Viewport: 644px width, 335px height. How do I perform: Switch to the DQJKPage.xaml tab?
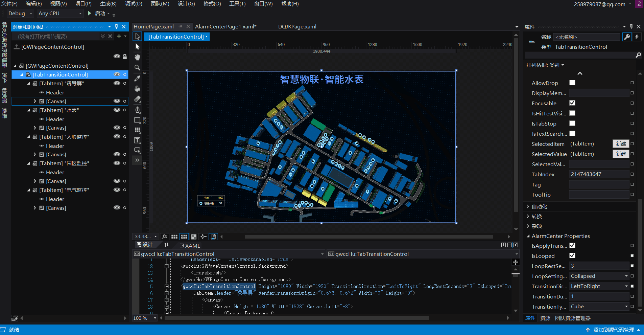(297, 27)
